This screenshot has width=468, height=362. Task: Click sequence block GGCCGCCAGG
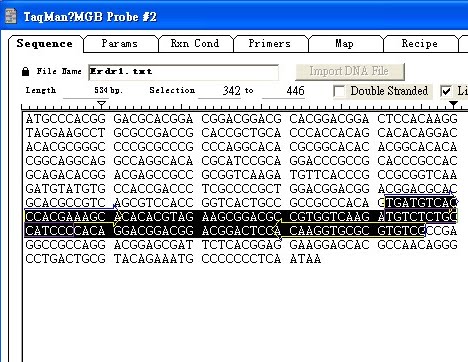click(65, 245)
